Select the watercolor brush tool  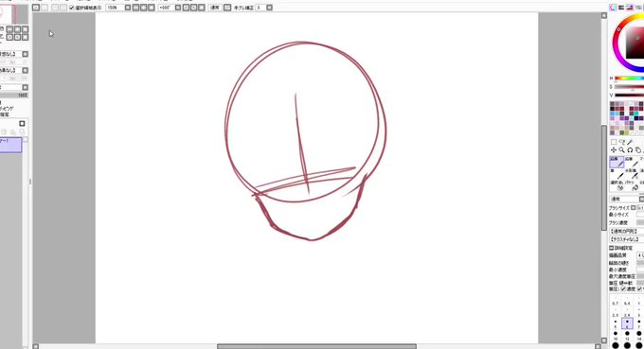pos(632,174)
